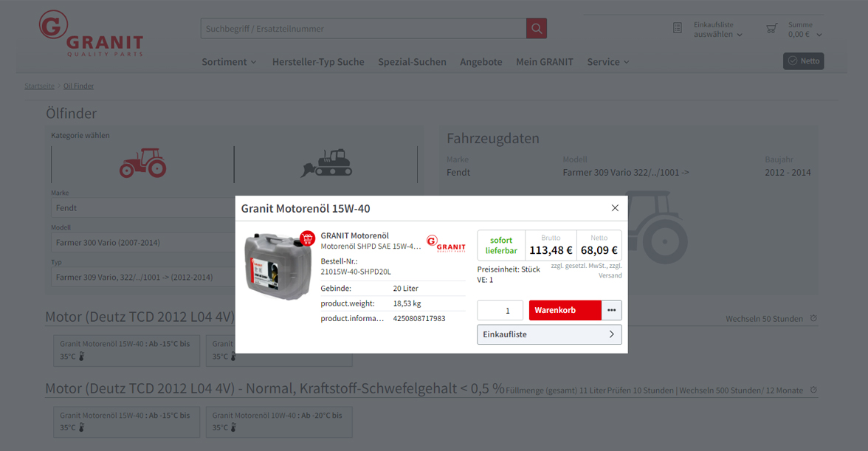868x451 pixels.
Task: Click the shopping cart icon in header
Action: click(x=771, y=29)
